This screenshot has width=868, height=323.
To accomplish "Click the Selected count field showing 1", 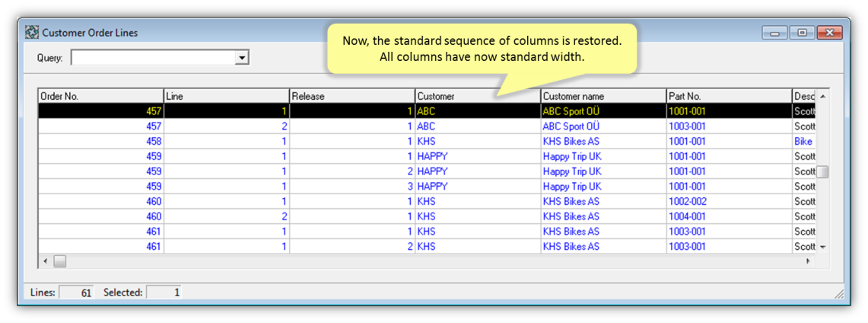I will tap(164, 292).
